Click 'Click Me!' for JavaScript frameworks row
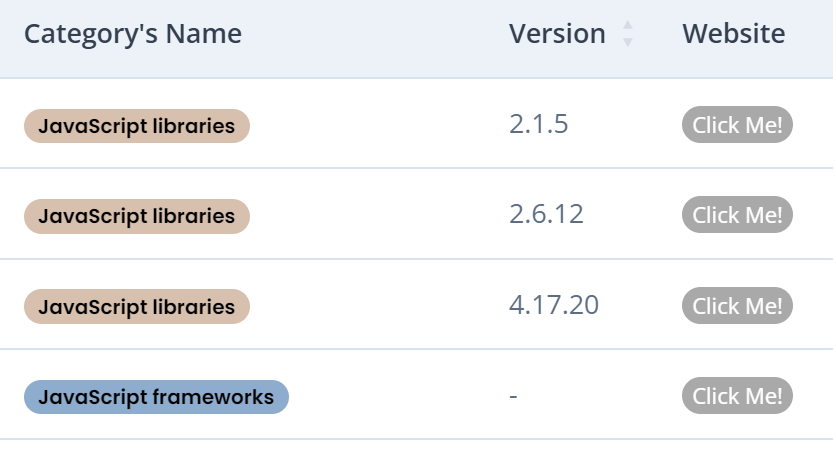836x451 pixels. click(x=737, y=396)
